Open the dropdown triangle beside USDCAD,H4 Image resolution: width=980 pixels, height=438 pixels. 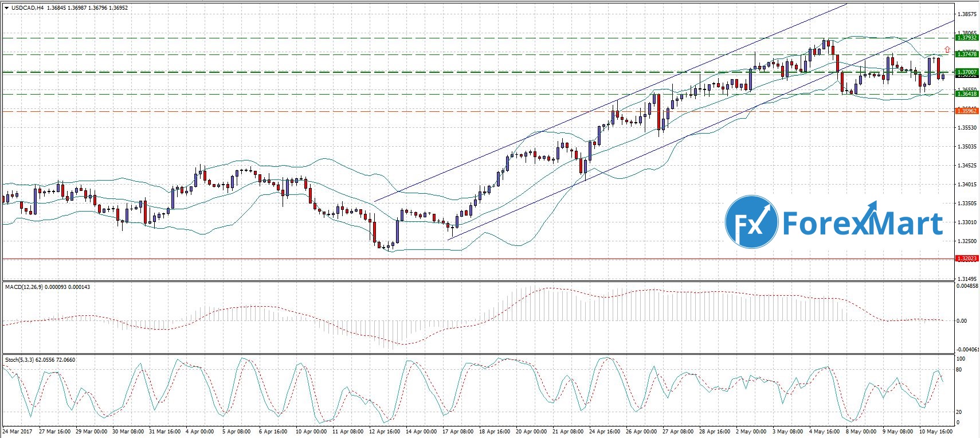click(6, 8)
